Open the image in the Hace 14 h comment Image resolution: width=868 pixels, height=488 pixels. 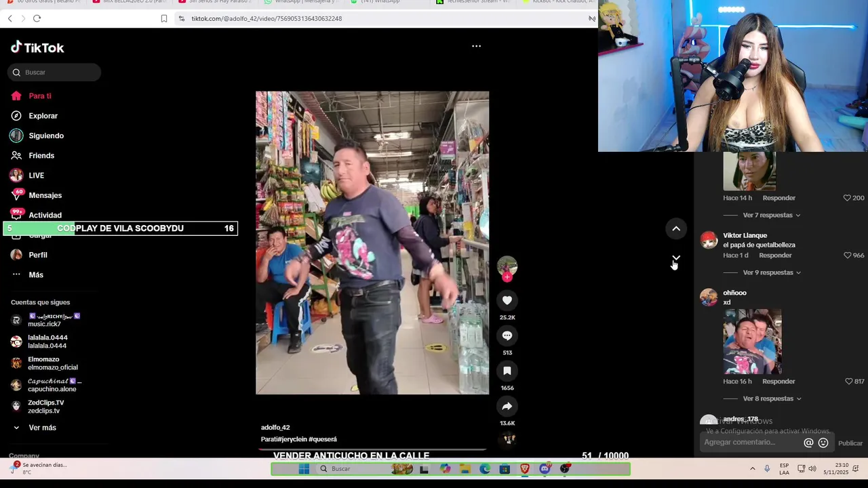(x=749, y=171)
